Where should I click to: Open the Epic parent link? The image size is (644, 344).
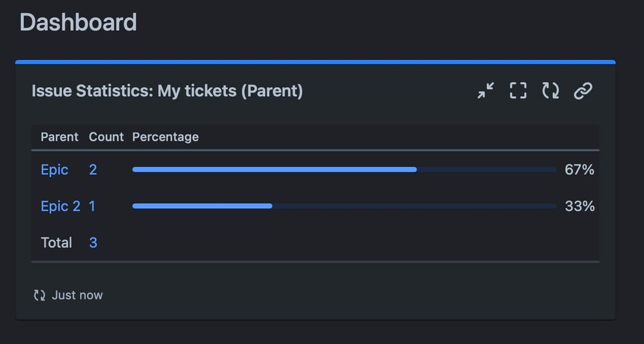pos(54,170)
